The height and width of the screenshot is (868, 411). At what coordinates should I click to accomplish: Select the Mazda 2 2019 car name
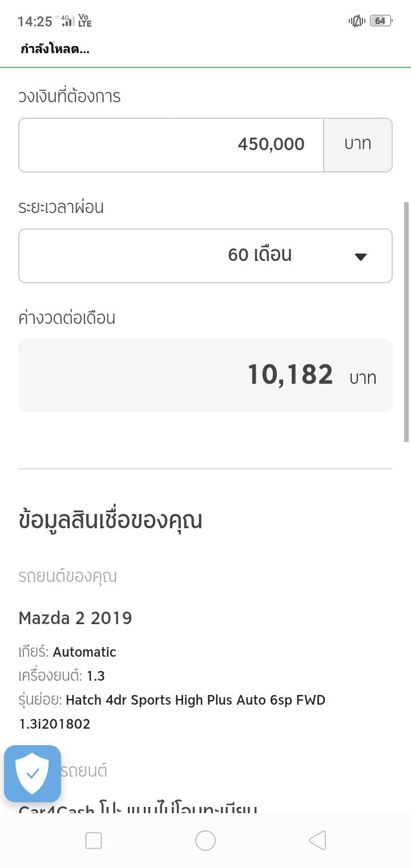pos(75,618)
